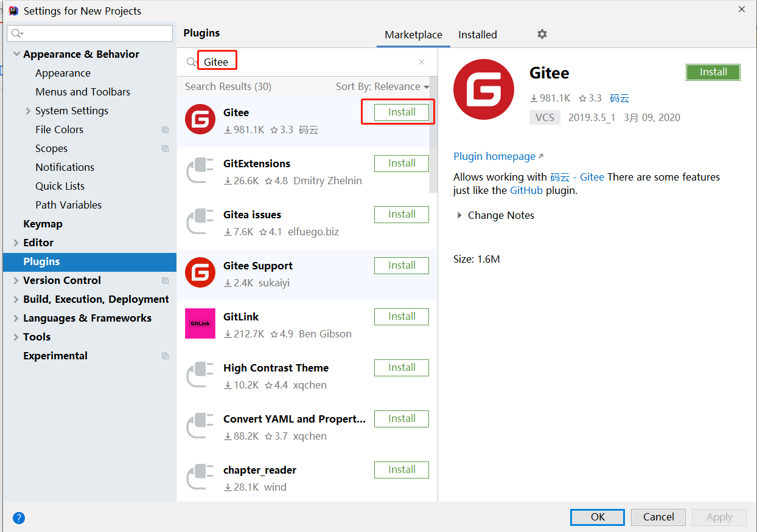The image size is (757, 532).
Task: Click the GitLink pink plugin icon
Action: tap(200, 323)
